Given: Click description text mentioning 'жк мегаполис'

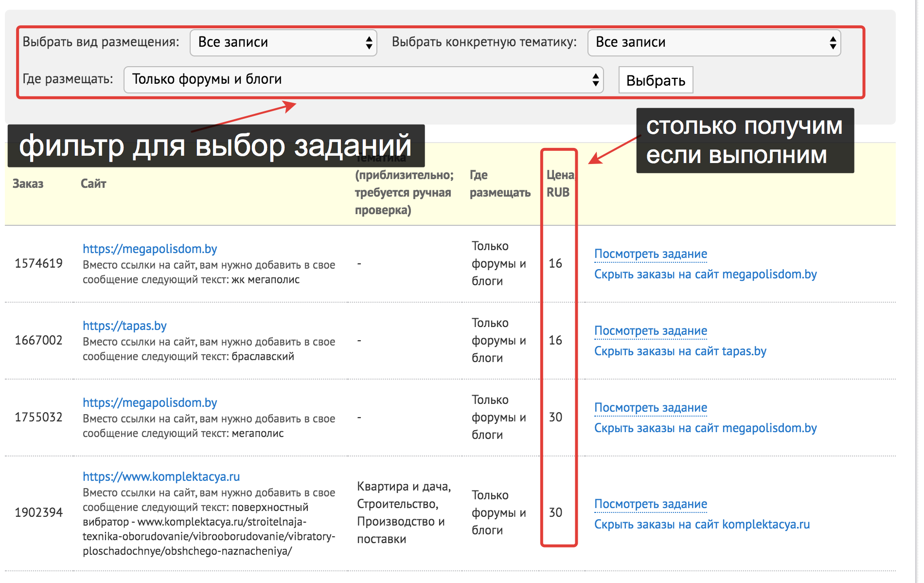Looking at the screenshot, I should click(x=209, y=273).
